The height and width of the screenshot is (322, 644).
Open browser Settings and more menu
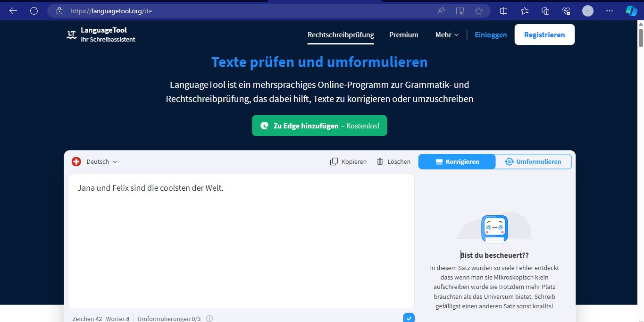(610, 11)
